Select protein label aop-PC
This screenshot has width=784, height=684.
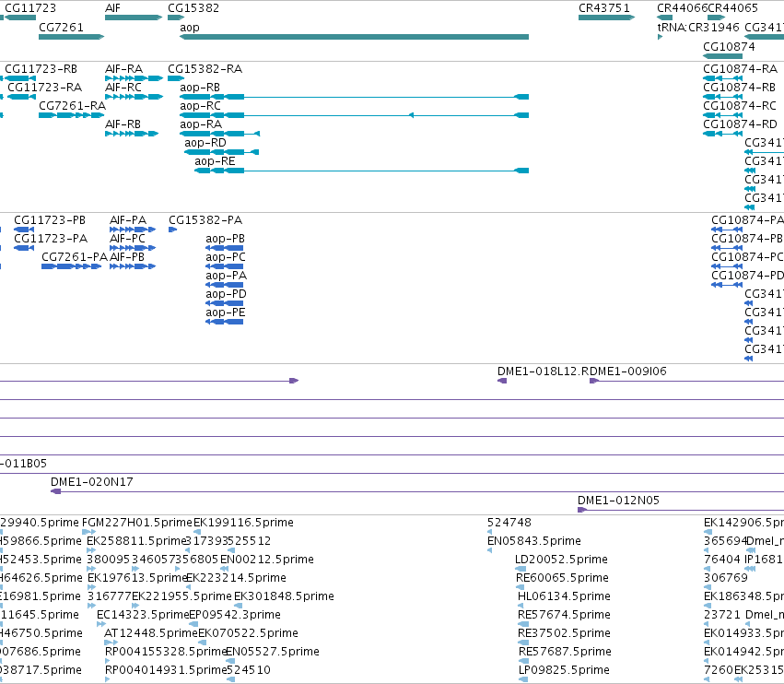pos(226,257)
